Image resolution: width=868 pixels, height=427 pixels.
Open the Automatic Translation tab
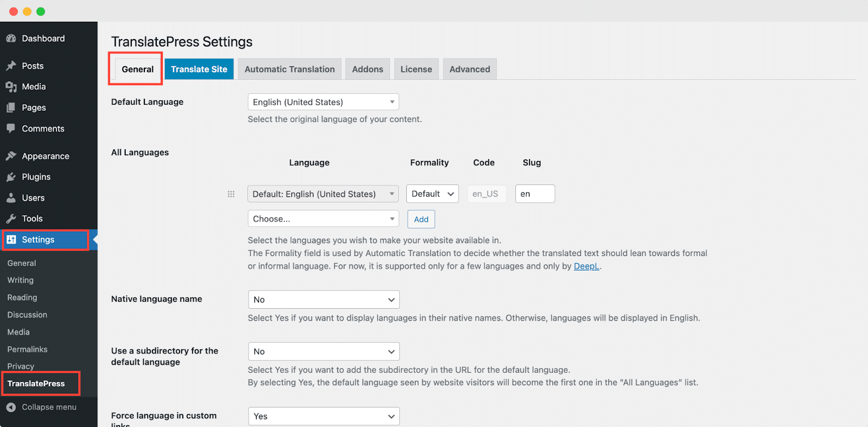pos(290,69)
